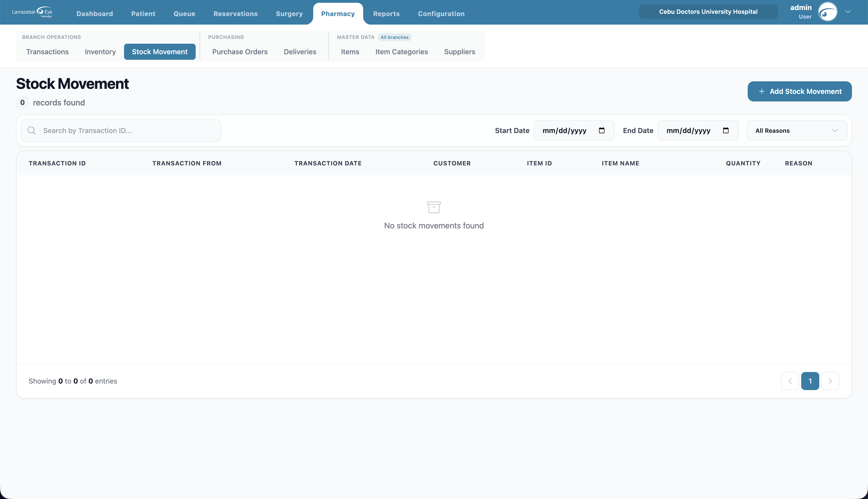Open the Reservations tab
Screen dimensions: 868x499
tap(236, 14)
